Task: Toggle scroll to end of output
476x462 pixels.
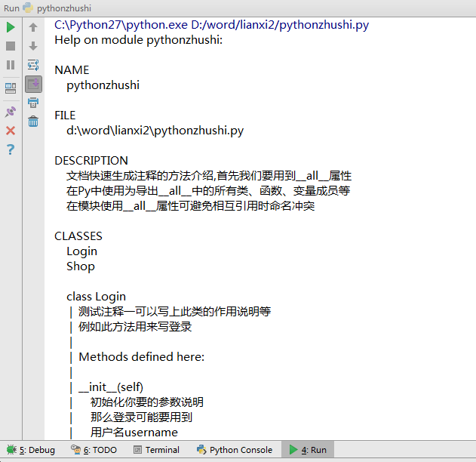Action: (33, 84)
